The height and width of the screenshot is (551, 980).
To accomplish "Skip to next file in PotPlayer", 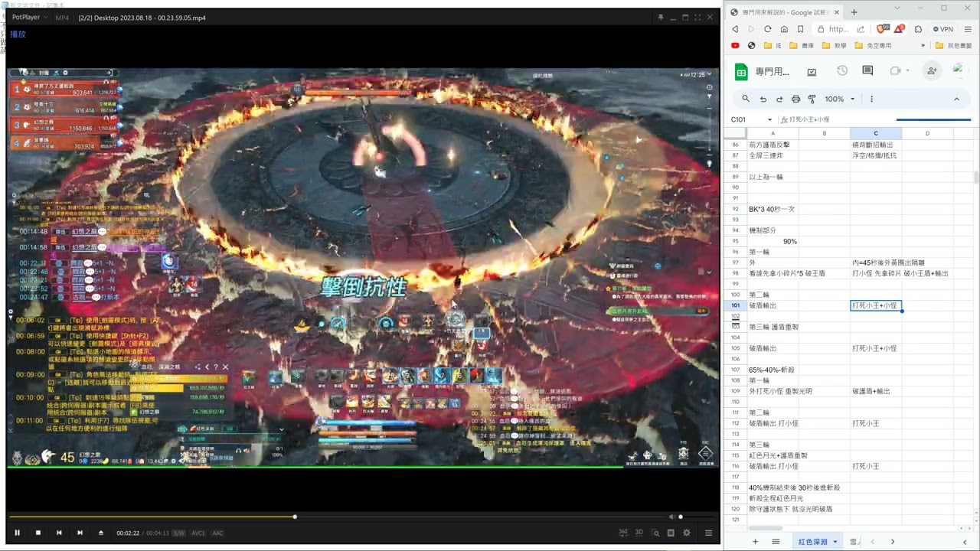I will pyautogui.click(x=80, y=533).
